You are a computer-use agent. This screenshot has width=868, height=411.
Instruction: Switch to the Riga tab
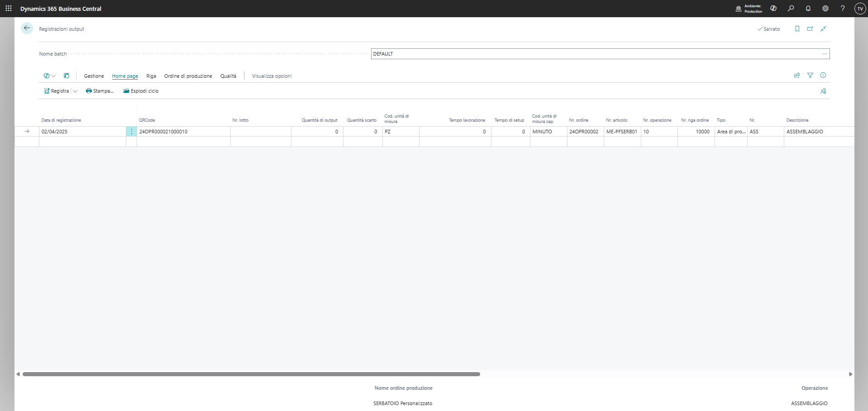[151, 76]
